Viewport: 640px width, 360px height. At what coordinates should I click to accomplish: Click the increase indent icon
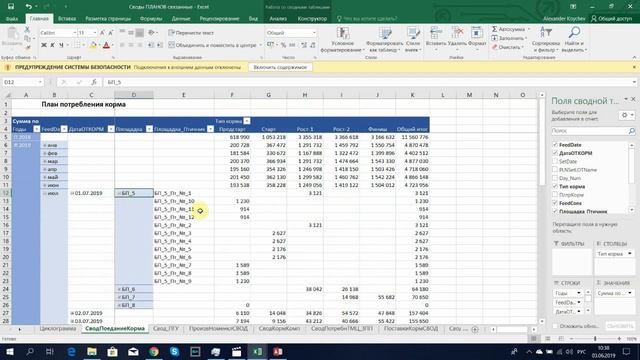click(x=160, y=45)
